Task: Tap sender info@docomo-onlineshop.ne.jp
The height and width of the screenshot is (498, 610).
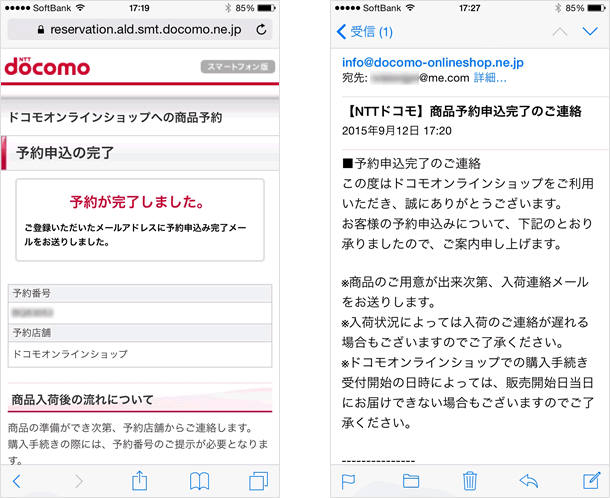Action: point(433,62)
